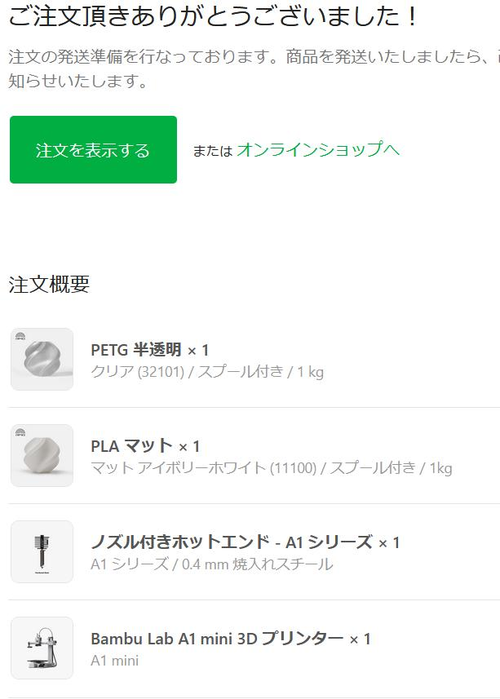The image size is (500, 699).
Task: Click the A1 mini printer product icon
Action: tap(42, 648)
